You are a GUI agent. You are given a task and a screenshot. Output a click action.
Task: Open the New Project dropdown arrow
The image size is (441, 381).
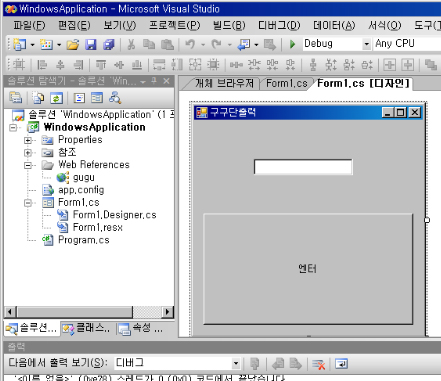coord(32,45)
